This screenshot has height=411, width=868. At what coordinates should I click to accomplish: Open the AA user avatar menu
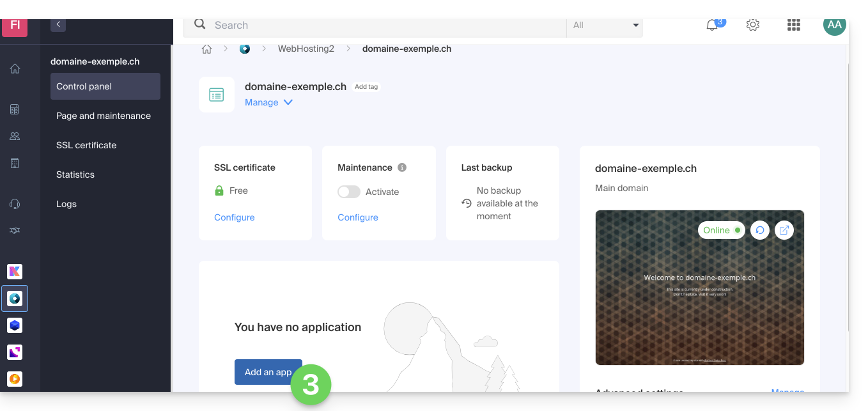tap(834, 26)
